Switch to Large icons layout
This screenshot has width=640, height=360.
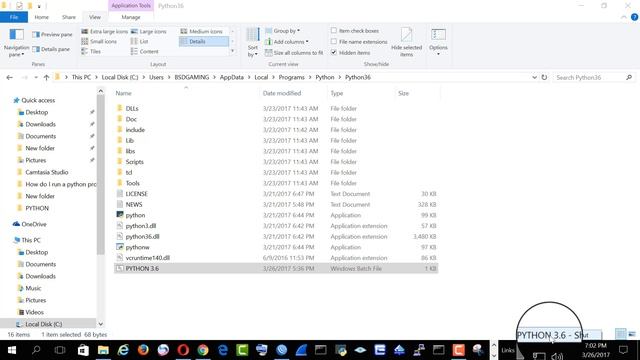click(149, 31)
